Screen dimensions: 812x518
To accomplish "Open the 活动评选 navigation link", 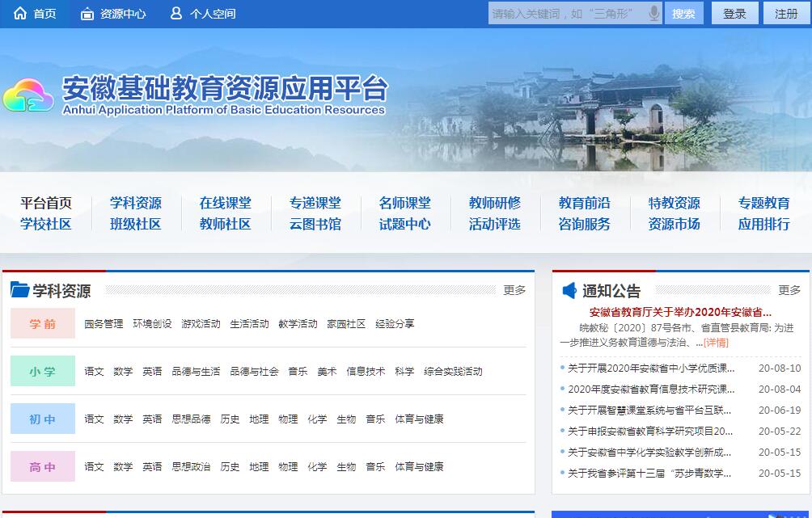I will [494, 224].
